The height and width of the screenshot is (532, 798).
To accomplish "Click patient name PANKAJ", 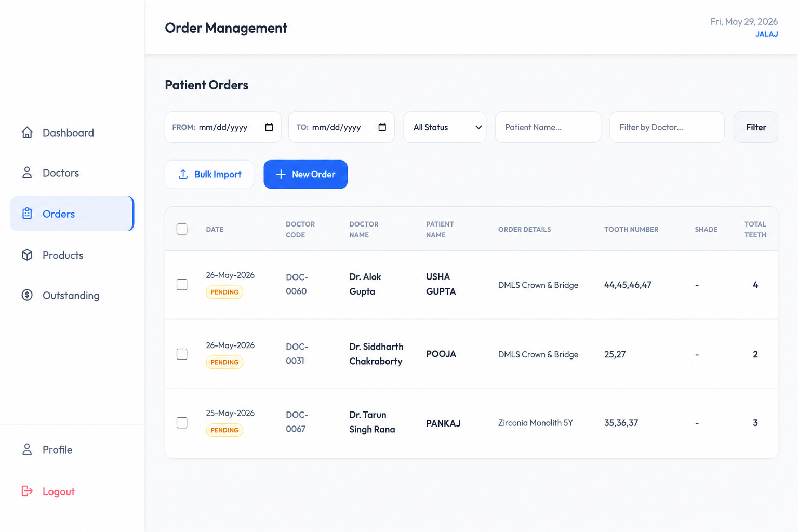I will [x=443, y=423].
